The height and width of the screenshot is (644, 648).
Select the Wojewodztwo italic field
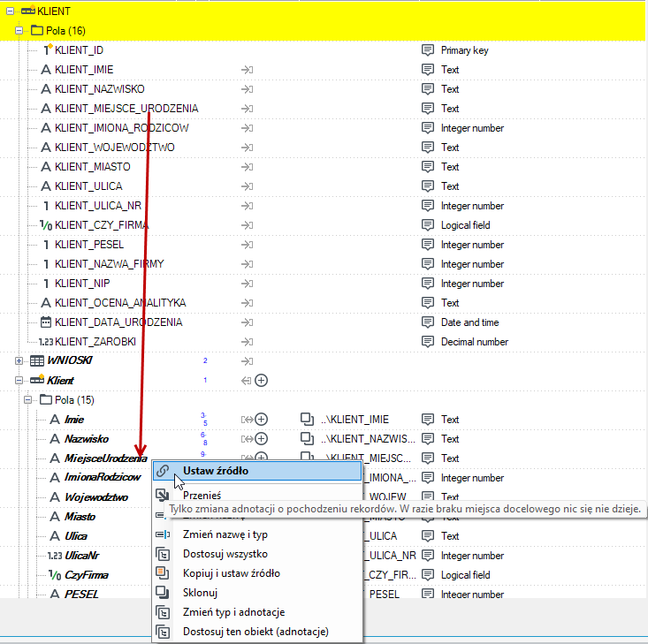coord(96,497)
